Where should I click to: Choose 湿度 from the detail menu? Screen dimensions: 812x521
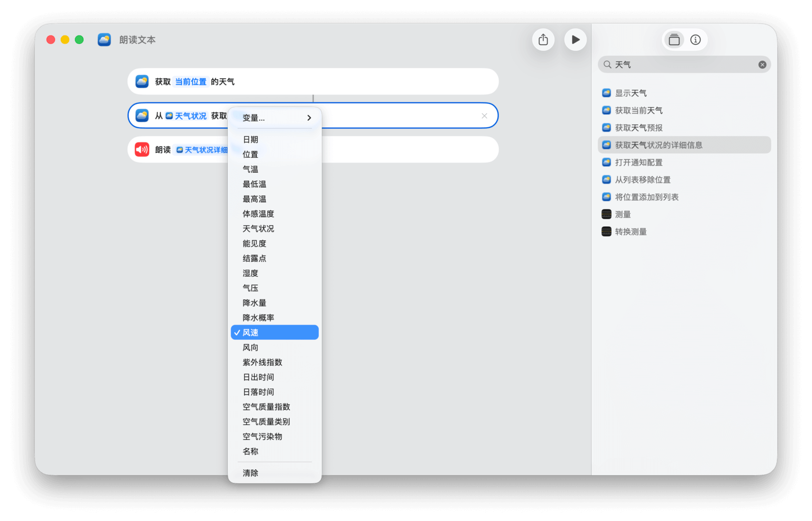point(251,273)
